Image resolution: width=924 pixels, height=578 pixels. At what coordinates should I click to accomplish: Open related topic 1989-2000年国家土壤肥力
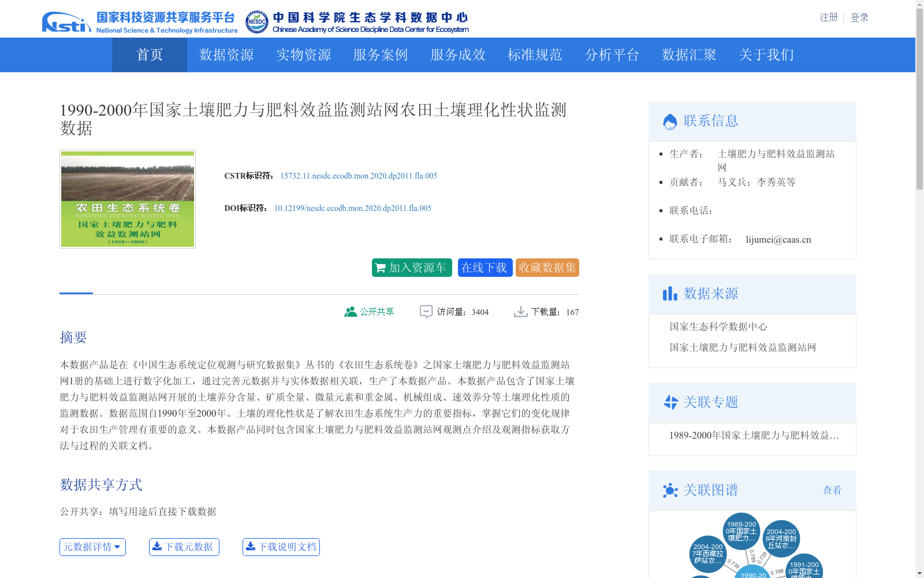tap(754, 435)
